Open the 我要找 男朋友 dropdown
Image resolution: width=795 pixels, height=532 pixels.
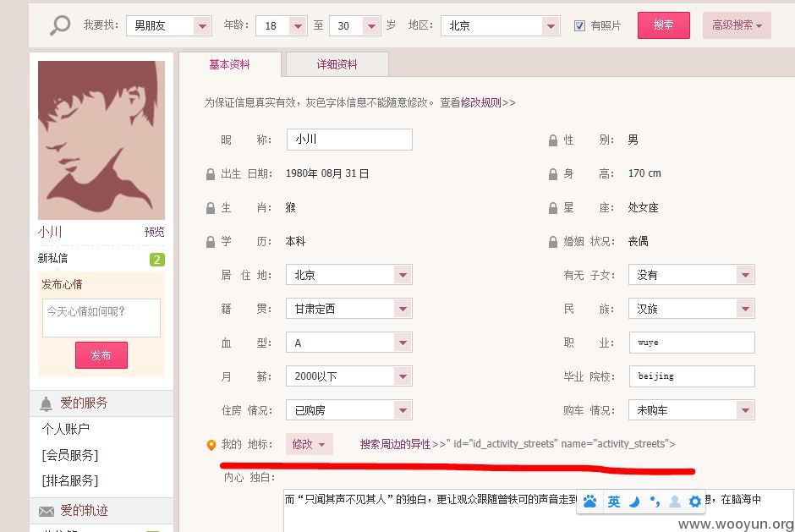(x=169, y=25)
